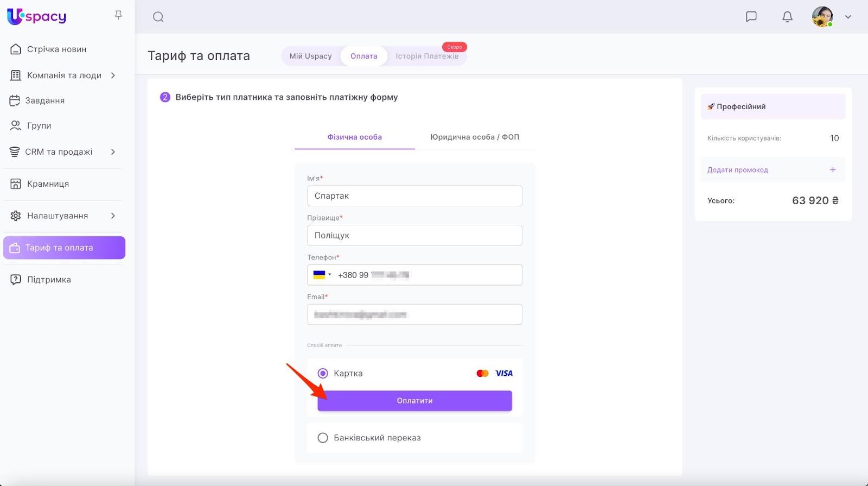
Task: Open Завдання calendar icon
Action: click(15, 100)
